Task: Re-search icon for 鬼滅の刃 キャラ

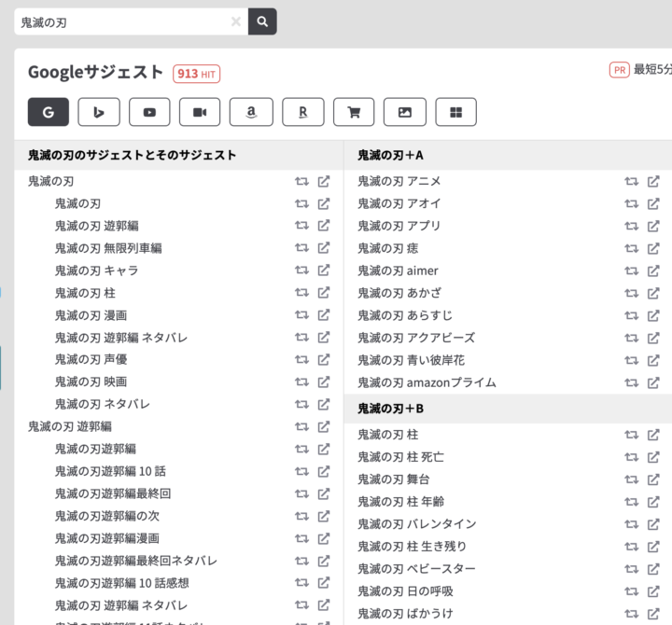Action: (x=301, y=271)
